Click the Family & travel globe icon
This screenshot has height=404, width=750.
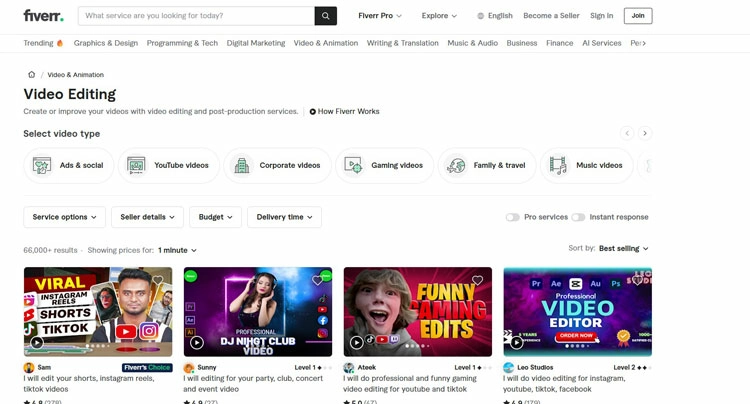click(x=456, y=165)
